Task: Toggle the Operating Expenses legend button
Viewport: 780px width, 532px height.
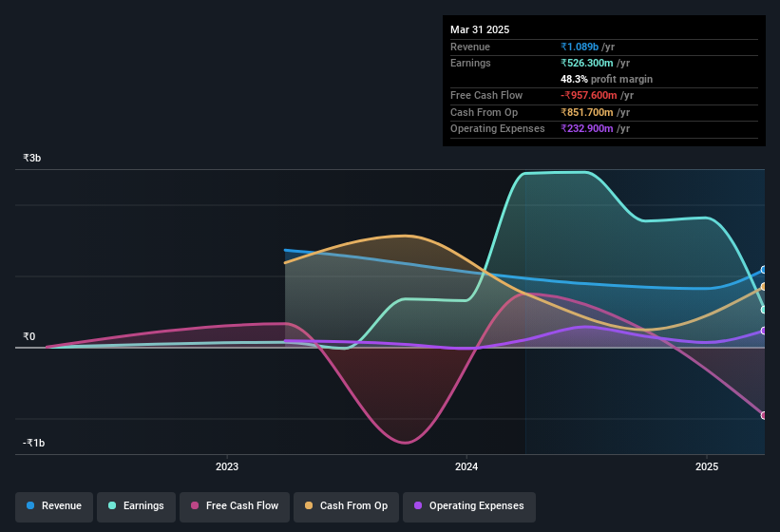Action: click(469, 506)
